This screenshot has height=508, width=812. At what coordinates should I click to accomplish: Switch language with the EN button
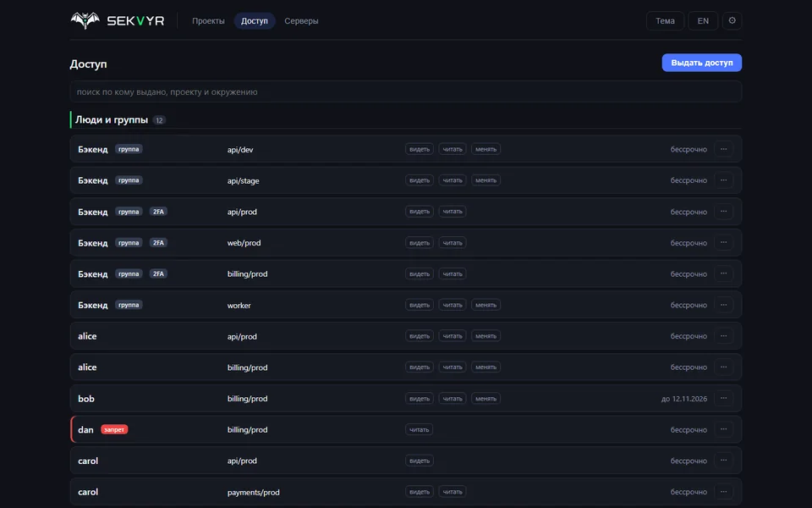click(703, 20)
